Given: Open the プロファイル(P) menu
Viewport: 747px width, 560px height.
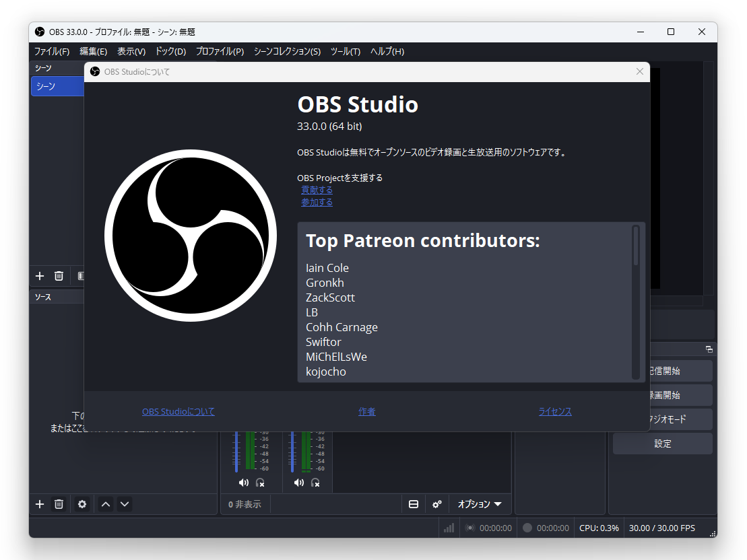Looking at the screenshot, I should pos(220,51).
